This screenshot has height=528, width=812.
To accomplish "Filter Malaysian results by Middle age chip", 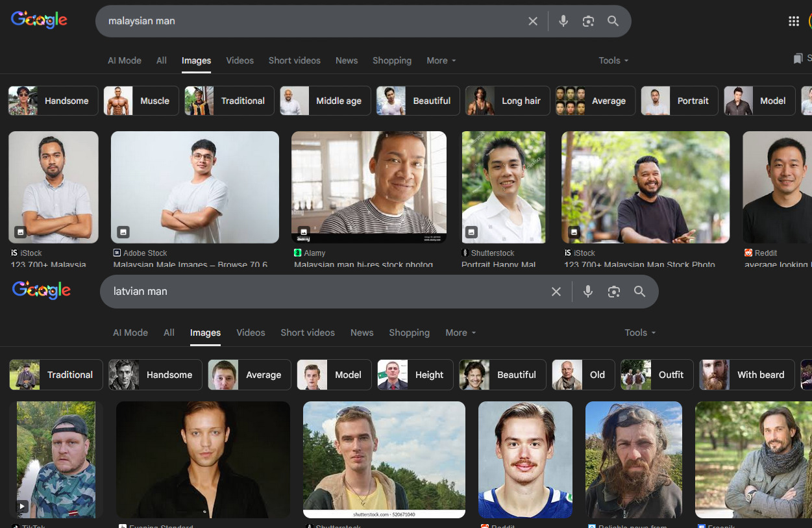I will (x=325, y=101).
